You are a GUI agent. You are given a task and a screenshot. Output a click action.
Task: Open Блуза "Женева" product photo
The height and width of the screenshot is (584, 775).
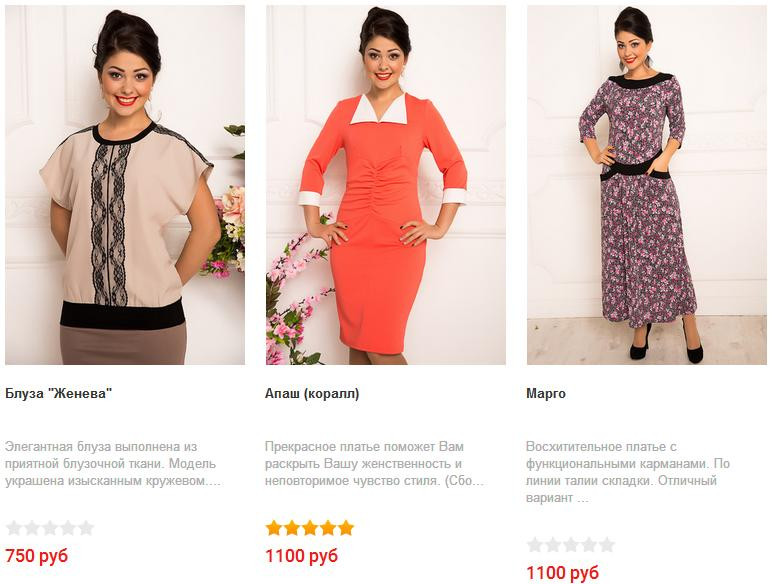tap(125, 185)
